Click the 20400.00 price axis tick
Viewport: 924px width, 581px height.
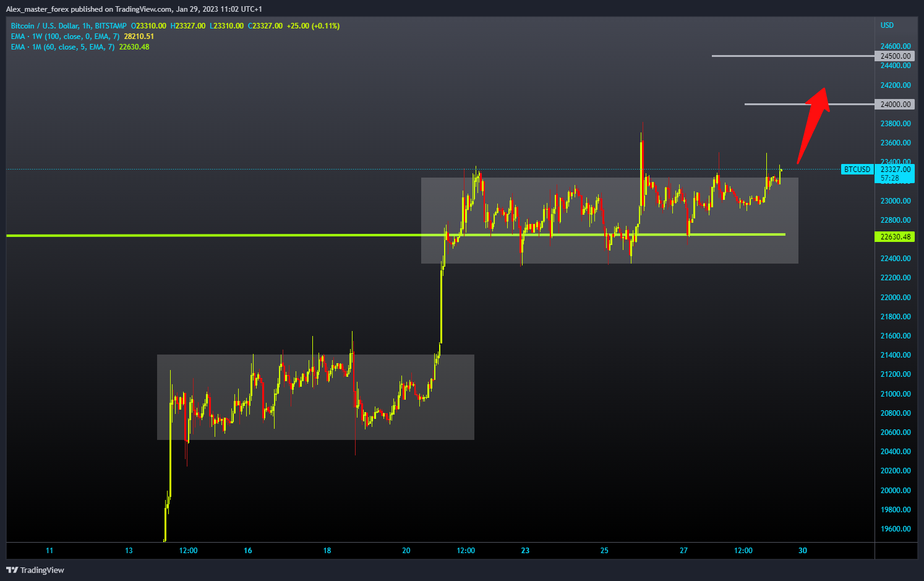895,452
